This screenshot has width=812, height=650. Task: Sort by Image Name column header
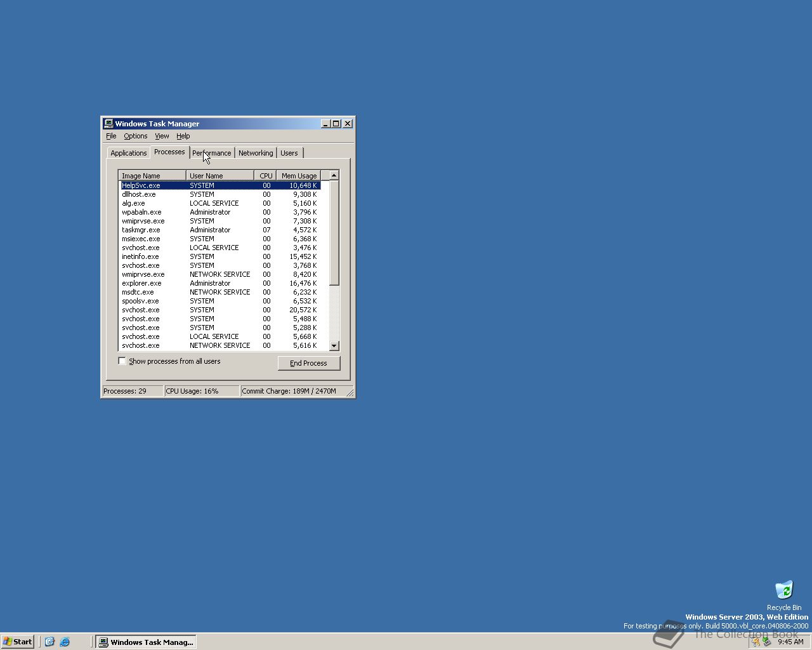click(152, 176)
